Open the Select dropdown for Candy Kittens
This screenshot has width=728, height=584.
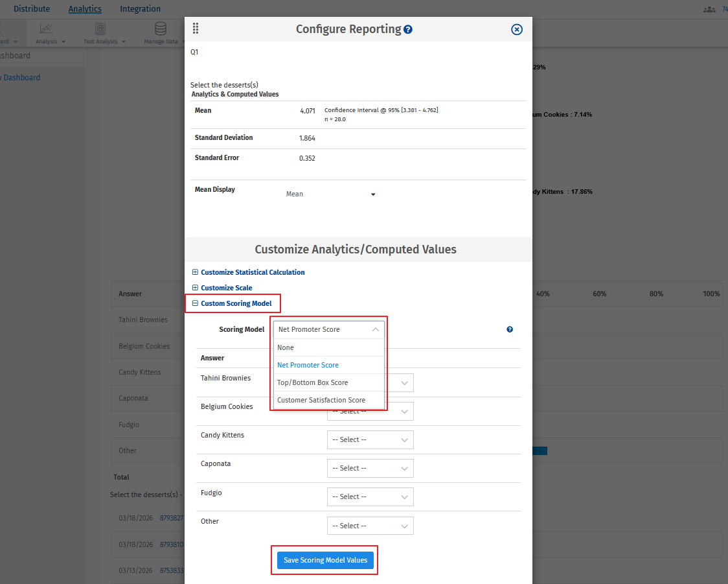[x=370, y=439]
